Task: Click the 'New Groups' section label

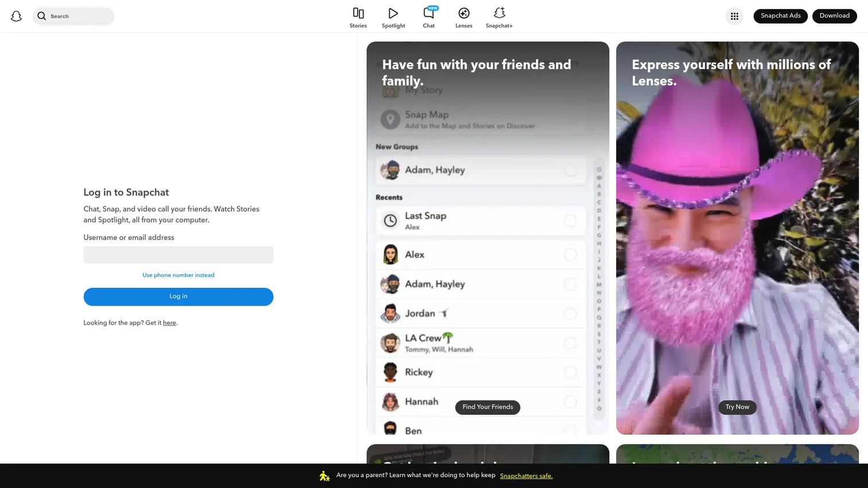Action: click(x=397, y=147)
